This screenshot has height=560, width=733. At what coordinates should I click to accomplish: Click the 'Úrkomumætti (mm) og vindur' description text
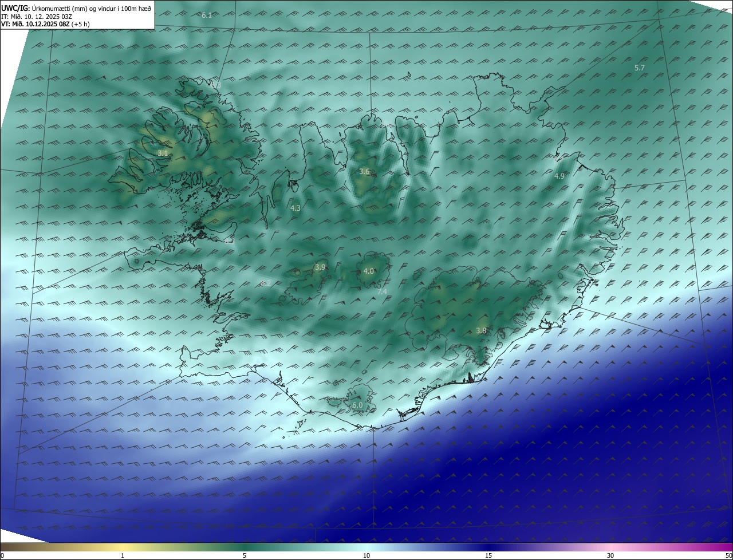(73, 9)
